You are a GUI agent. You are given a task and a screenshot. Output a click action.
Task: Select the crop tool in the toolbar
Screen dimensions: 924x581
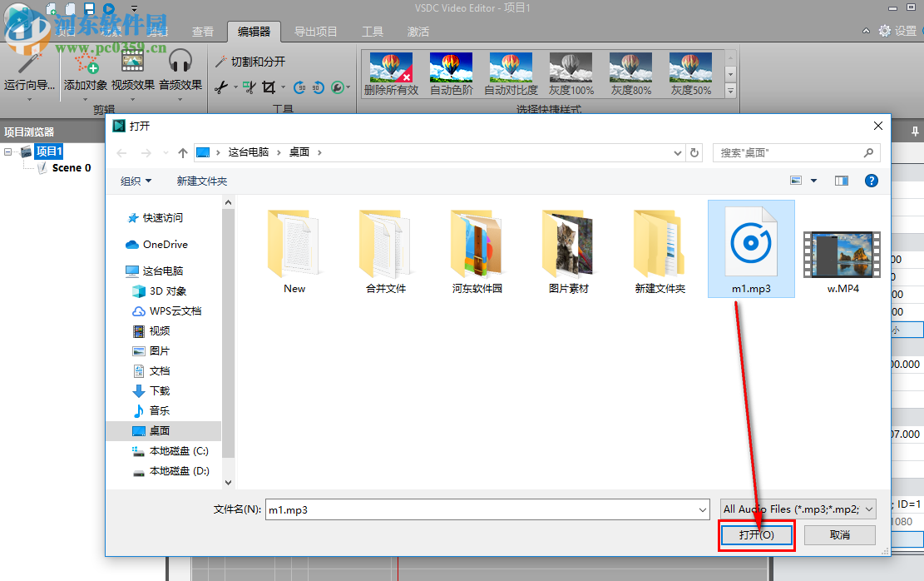click(269, 87)
